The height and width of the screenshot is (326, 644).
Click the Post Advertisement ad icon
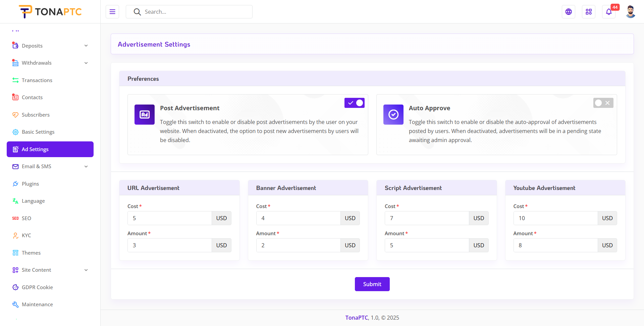[145, 115]
